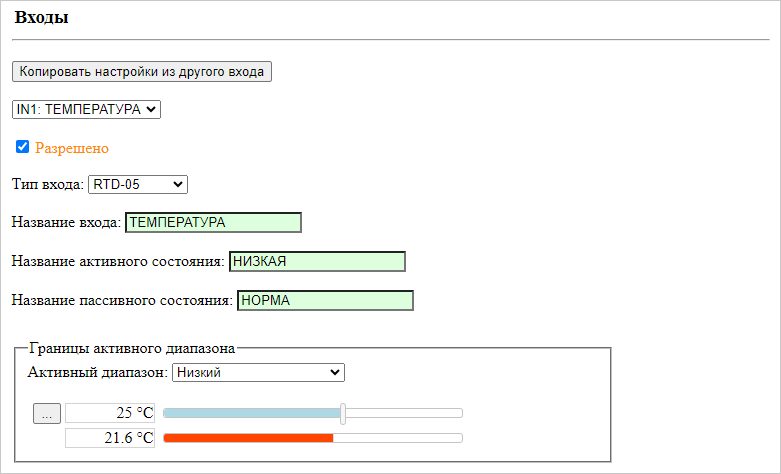781x474 pixels.
Task: Select the 25 °C threshold value field
Action: [110, 413]
